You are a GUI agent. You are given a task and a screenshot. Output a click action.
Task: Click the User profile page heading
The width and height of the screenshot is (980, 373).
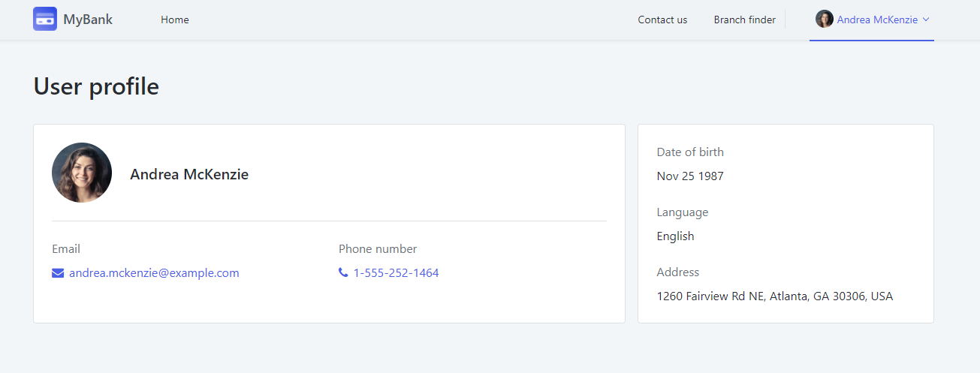[96, 86]
